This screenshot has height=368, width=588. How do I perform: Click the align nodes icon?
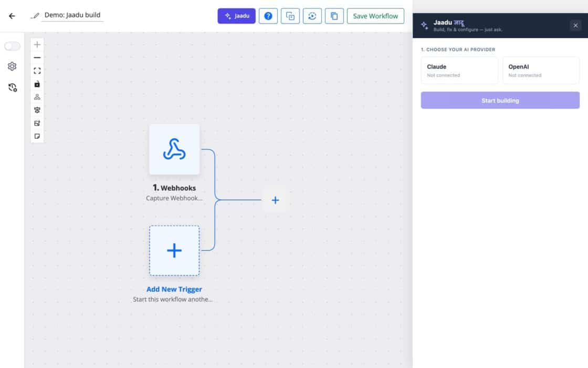[x=37, y=110]
